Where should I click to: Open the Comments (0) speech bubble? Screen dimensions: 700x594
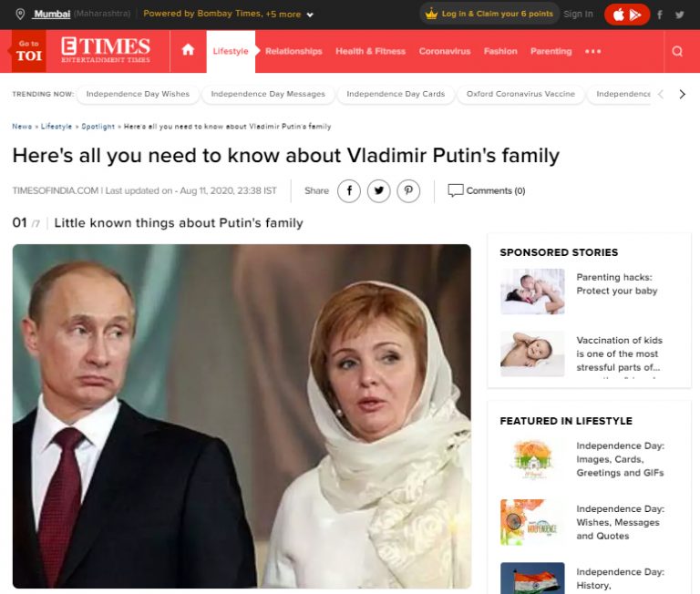[456, 190]
